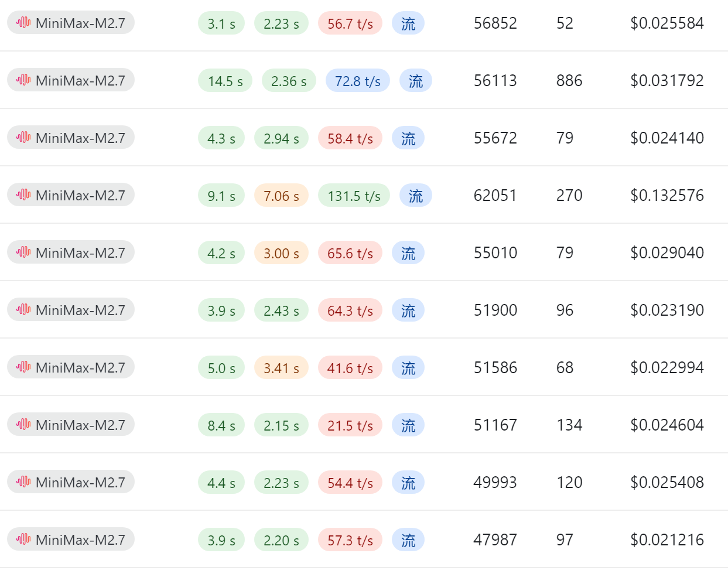Click the MiniMax-M2.7 tag in the 56852 row

(x=71, y=23)
